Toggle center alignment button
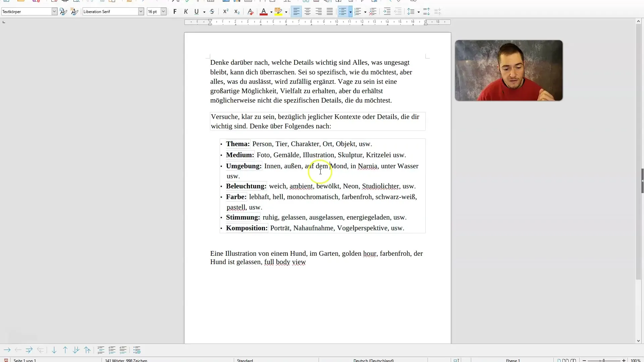This screenshot has width=644, height=362. [x=307, y=11]
